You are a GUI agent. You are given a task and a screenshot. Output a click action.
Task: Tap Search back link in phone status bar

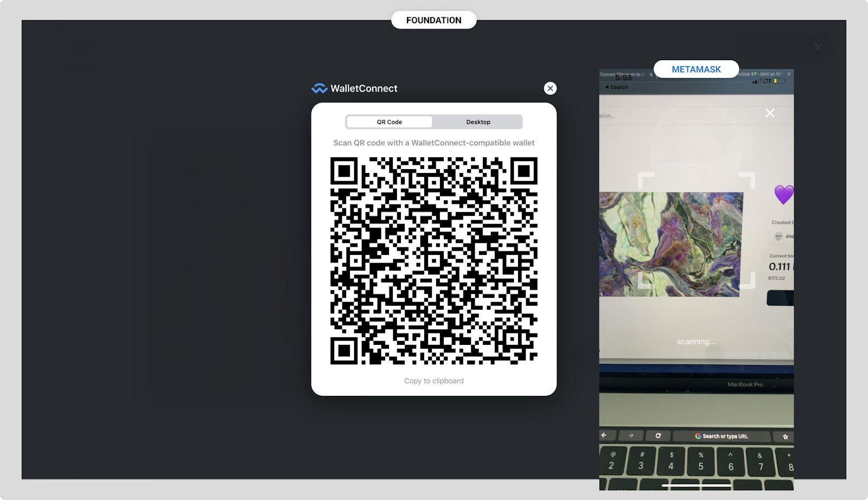click(x=616, y=87)
